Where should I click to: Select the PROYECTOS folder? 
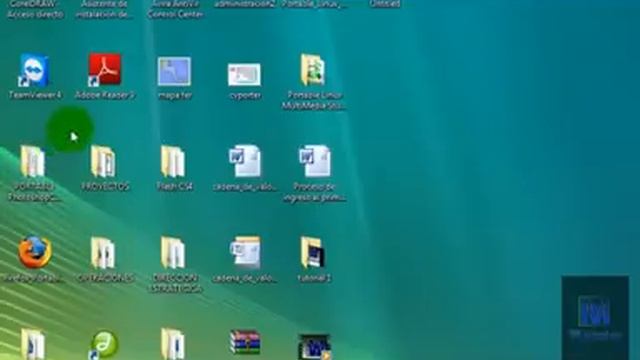[103, 162]
